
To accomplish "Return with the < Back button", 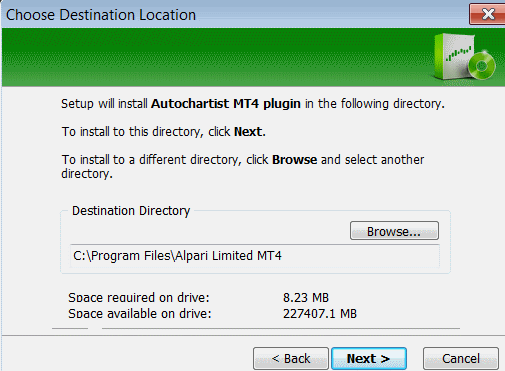I will pos(291,359).
